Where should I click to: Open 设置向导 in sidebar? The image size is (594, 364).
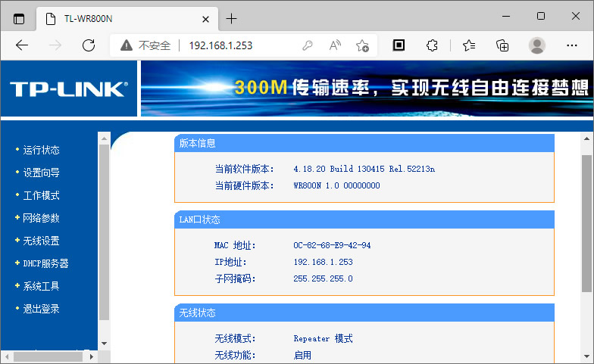click(x=41, y=173)
